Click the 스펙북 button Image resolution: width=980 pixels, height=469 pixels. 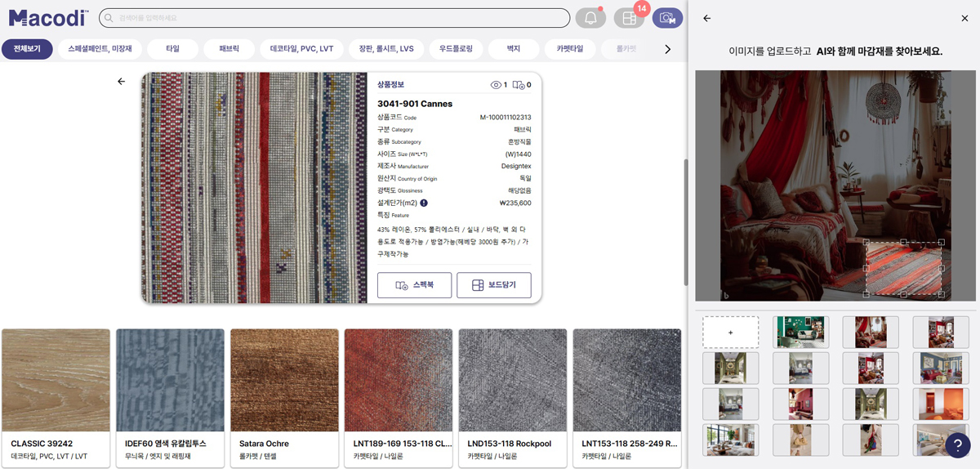414,285
